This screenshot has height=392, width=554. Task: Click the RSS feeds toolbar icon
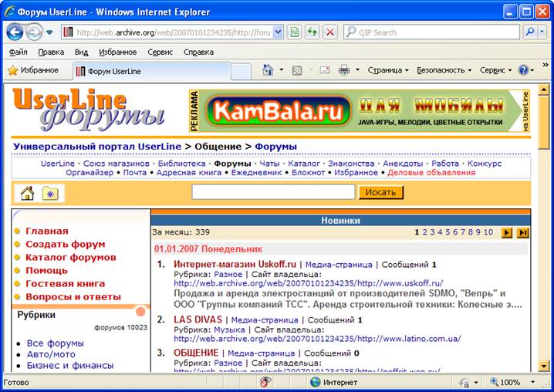click(x=297, y=70)
